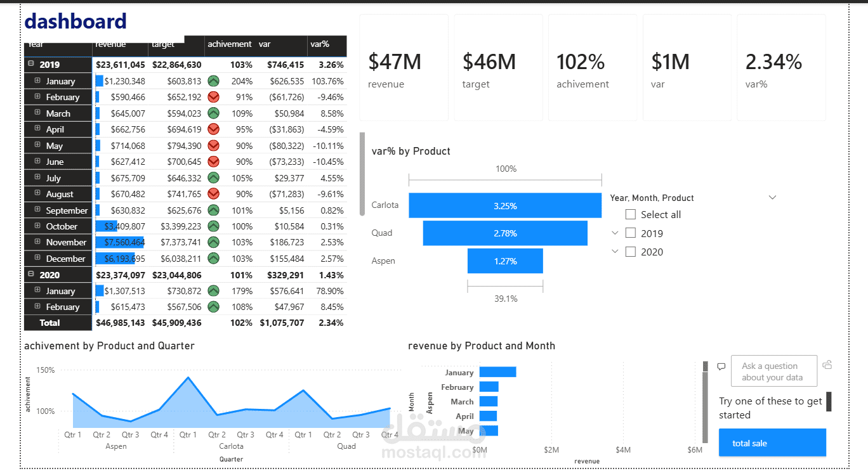
Task: Check the Select all checkbox in the slicer
Action: coord(630,214)
